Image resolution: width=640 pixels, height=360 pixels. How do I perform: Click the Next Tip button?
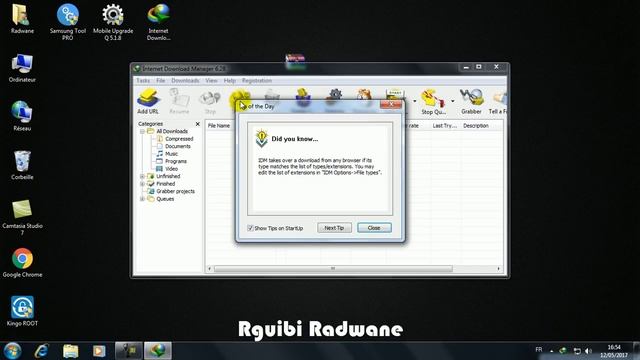pyautogui.click(x=334, y=228)
